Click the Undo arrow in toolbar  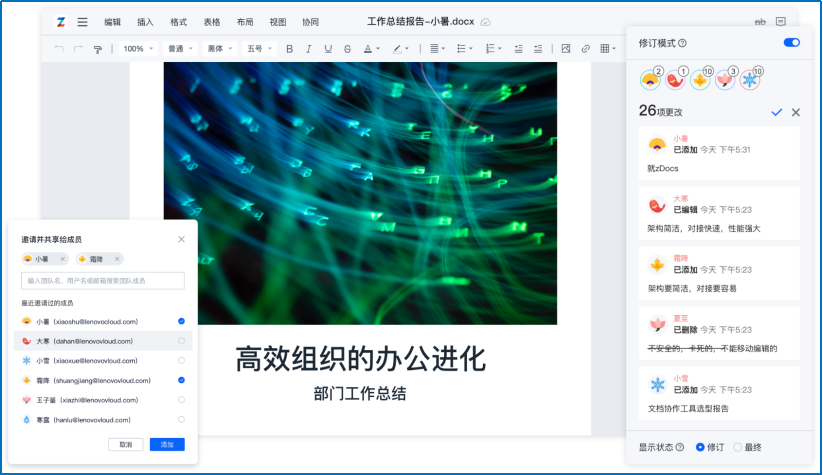click(59, 49)
